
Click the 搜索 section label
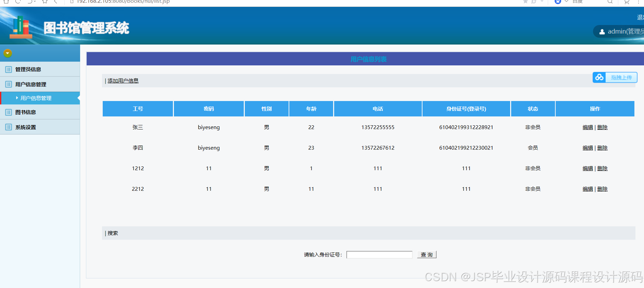coord(113,233)
